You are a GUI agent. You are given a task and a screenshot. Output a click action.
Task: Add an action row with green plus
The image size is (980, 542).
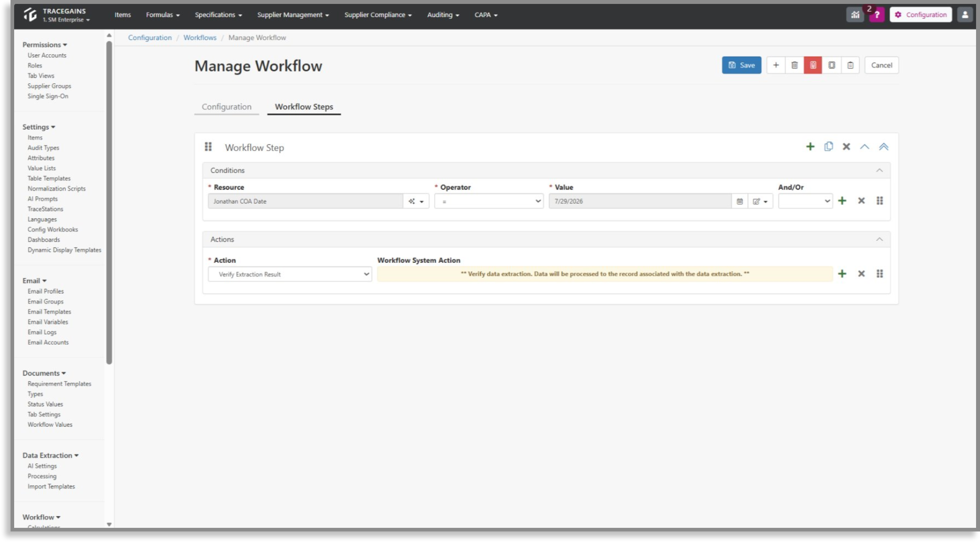coord(842,273)
